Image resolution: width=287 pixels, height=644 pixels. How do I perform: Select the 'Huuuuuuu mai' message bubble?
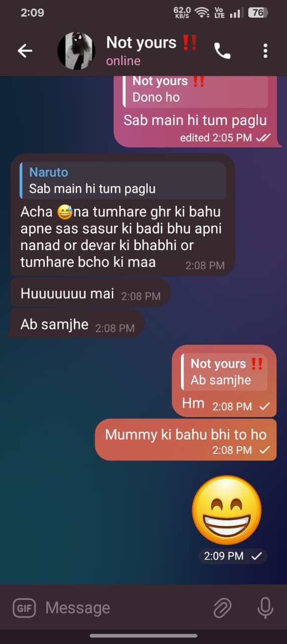coord(90,294)
